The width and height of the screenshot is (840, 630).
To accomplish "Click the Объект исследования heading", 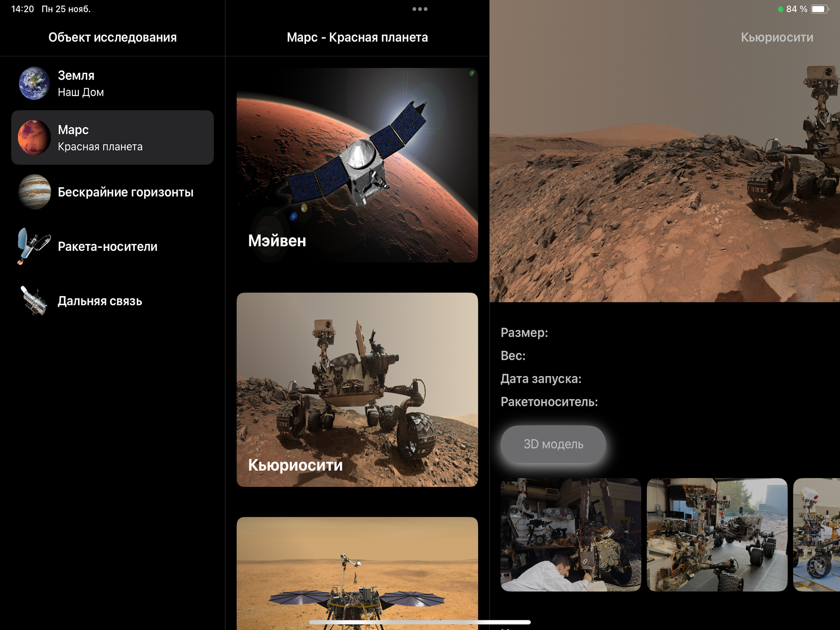I will [x=112, y=37].
